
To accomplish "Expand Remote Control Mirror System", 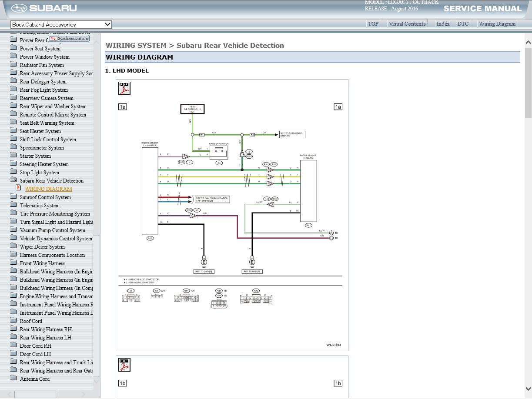I will point(53,115).
